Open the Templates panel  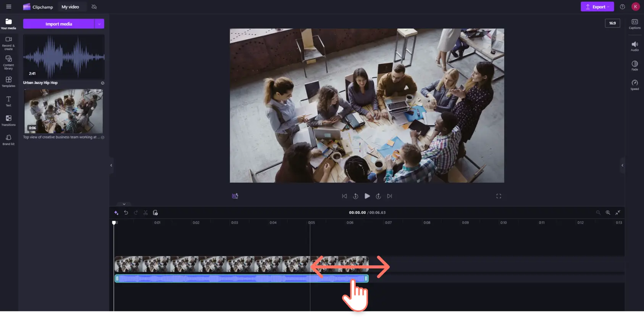tap(8, 82)
